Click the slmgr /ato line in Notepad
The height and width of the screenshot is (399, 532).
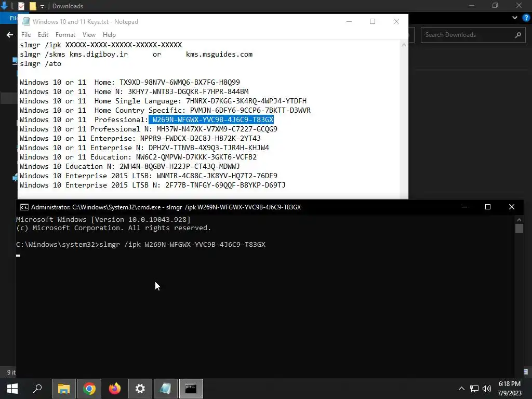41,64
